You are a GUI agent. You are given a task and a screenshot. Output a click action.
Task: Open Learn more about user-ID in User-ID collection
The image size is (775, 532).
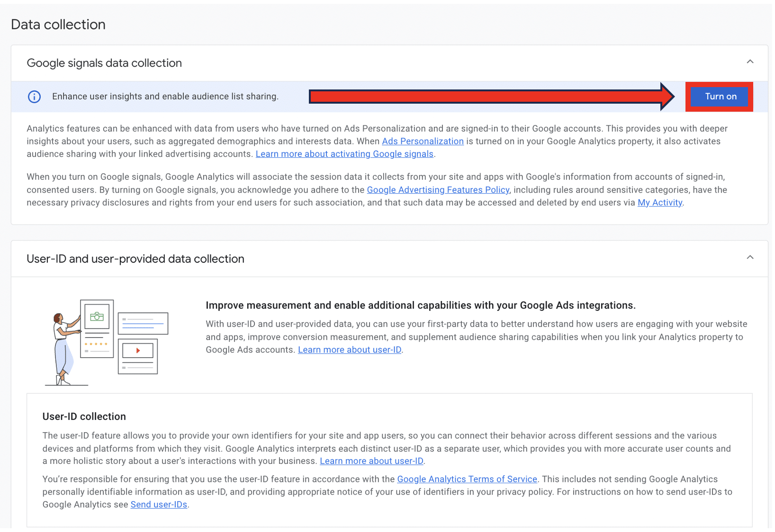(371, 461)
